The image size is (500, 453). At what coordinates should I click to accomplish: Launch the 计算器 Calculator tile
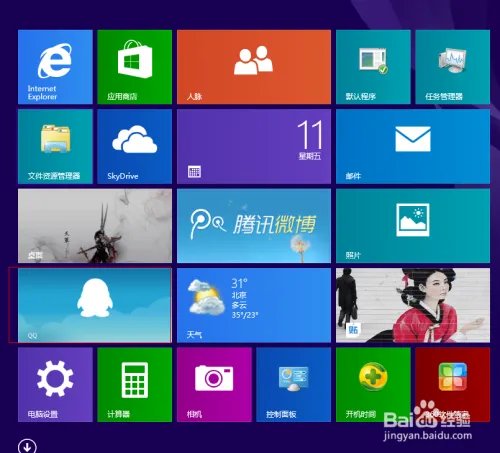click(x=135, y=385)
